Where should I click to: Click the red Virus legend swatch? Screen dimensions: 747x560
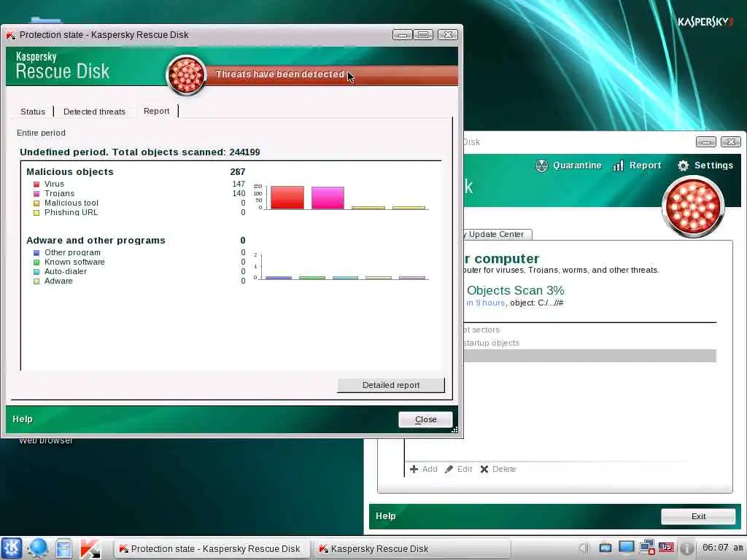[36, 184]
